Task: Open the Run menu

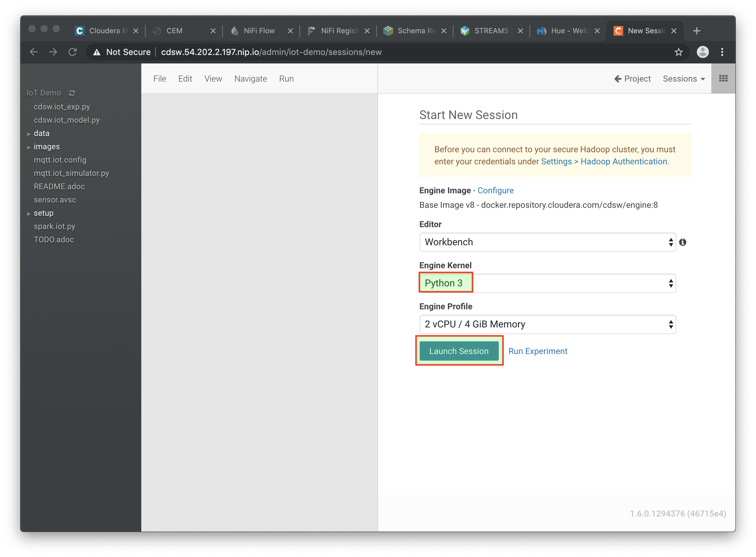Action: (286, 79)
